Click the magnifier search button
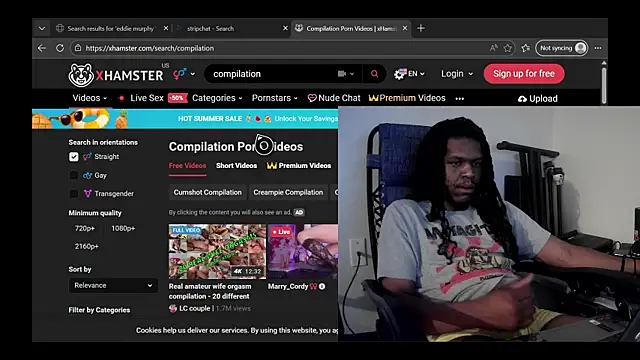 point(374,74)
